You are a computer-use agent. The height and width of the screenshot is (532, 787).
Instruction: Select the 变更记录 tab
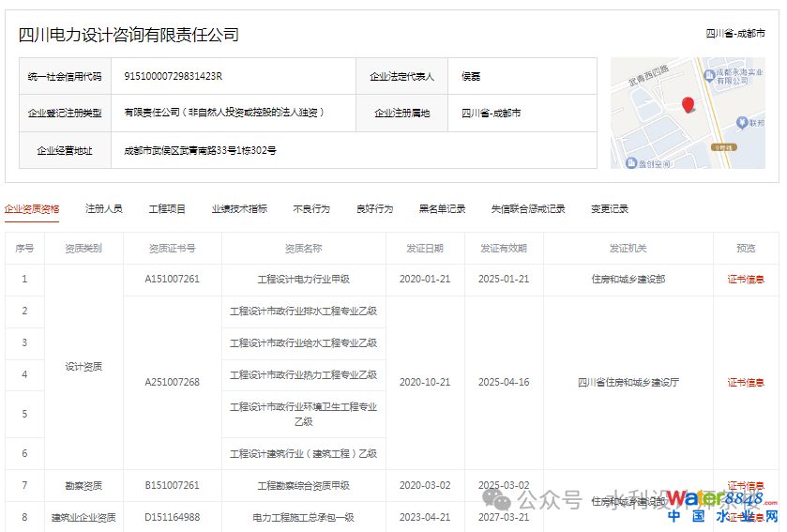pyautogui.click(x=609, y=208)
